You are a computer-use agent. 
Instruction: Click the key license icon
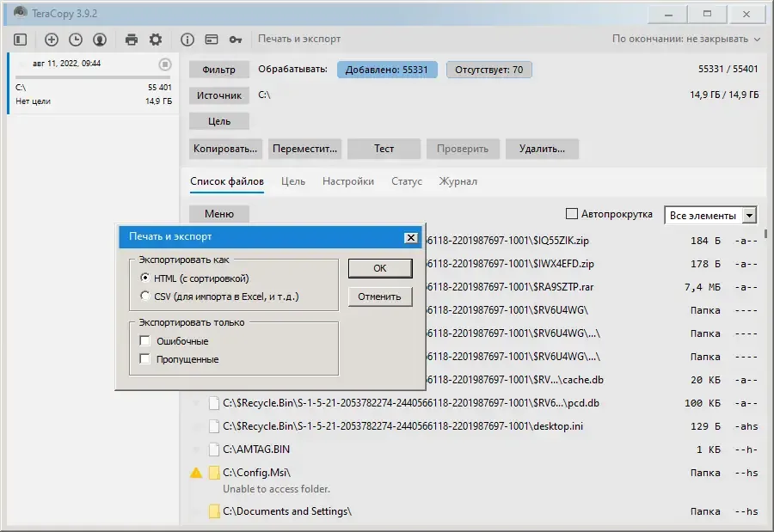click(x=236, y=40)
